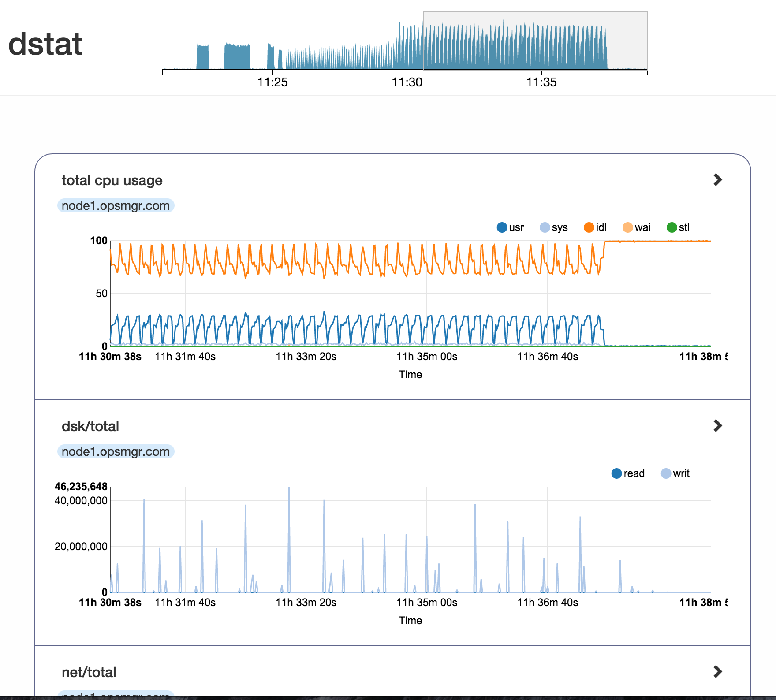Hide the stl series in CPU legend
The width and height of the screenshot is (776, 700).
(678, 227)
